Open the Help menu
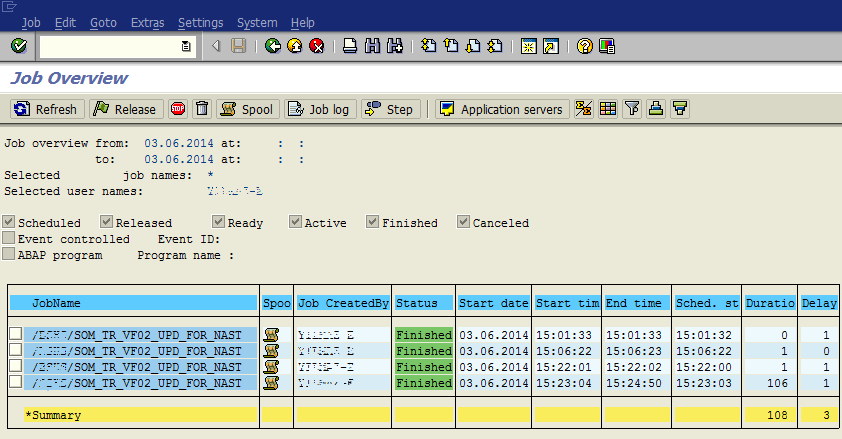This screenshot has width=842, height=439. [302, 23]
